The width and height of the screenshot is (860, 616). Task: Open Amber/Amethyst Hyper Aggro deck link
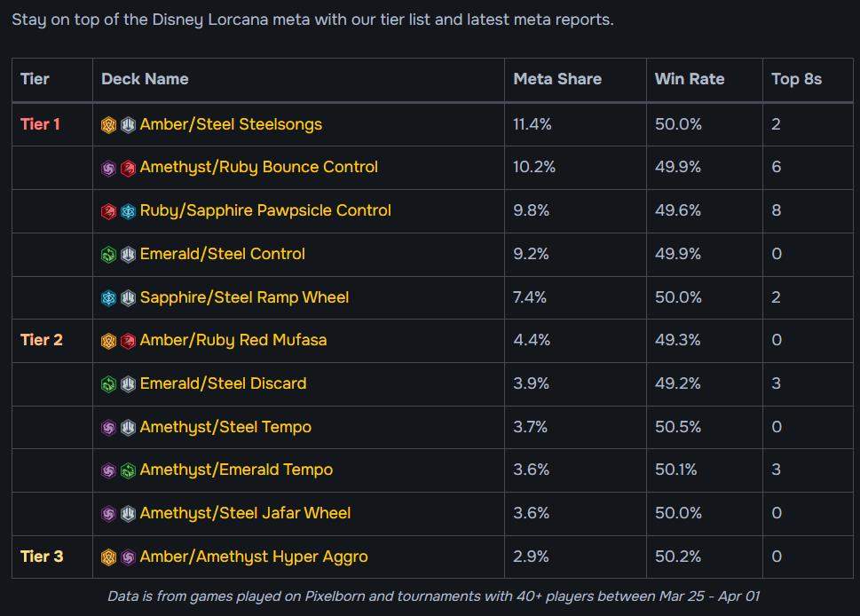click(x=254, y=557)
